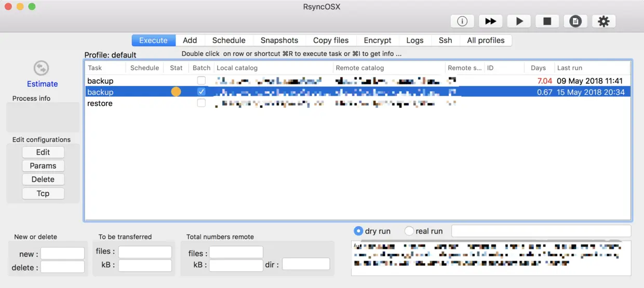Viewport: 644px width, 288px height.
Task: Open the log document icon
Action: 575,21
